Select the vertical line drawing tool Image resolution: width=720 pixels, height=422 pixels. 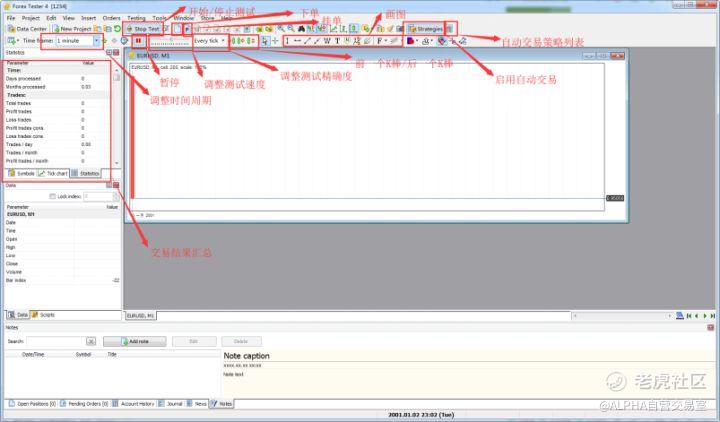[x=287, y=41]
